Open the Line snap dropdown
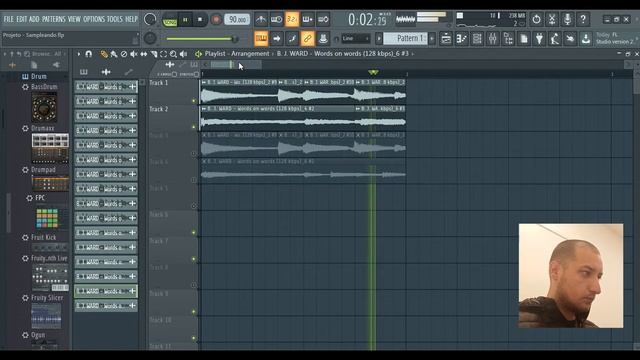 pos(356,39)
